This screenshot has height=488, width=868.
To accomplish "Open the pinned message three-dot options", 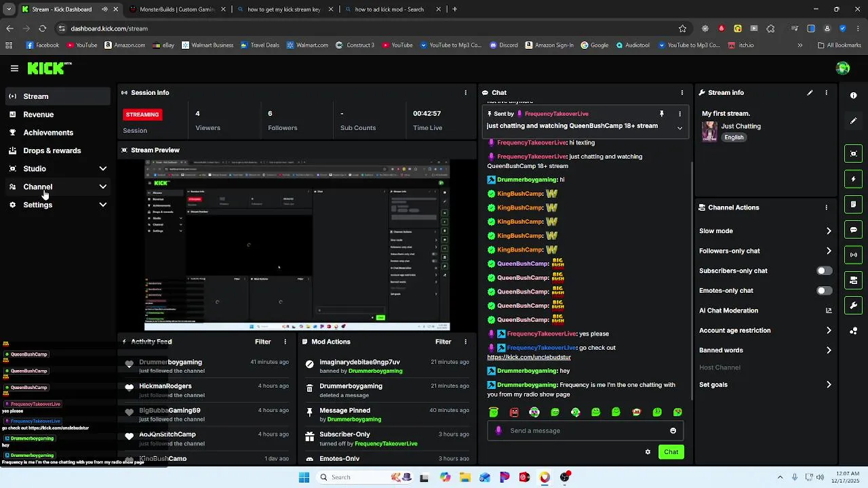I will pyautogui.click(x=679, y=114).
